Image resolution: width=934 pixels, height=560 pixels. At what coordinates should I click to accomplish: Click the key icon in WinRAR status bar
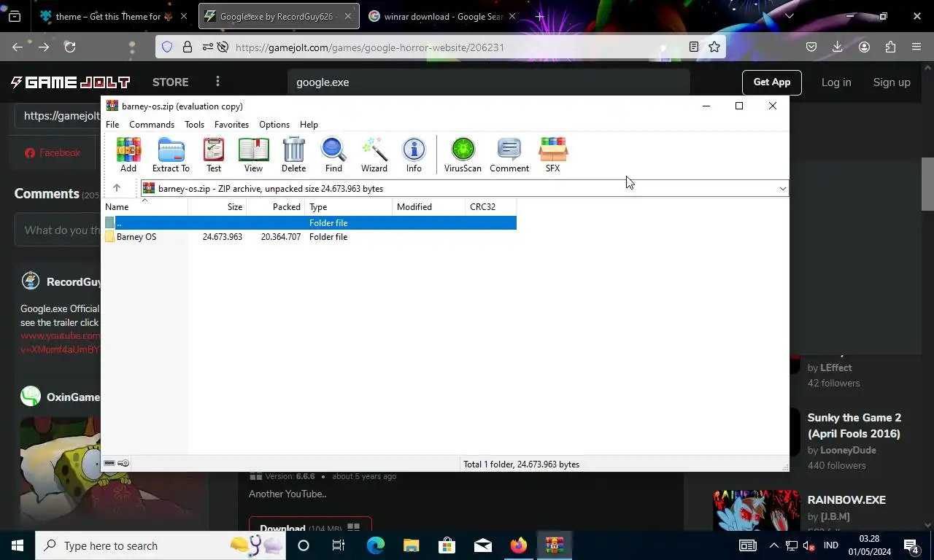tap(123, 463)
